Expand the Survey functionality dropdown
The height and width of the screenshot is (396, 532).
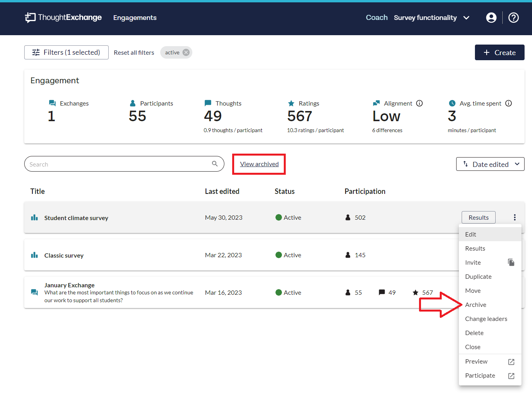pos(432,18)
